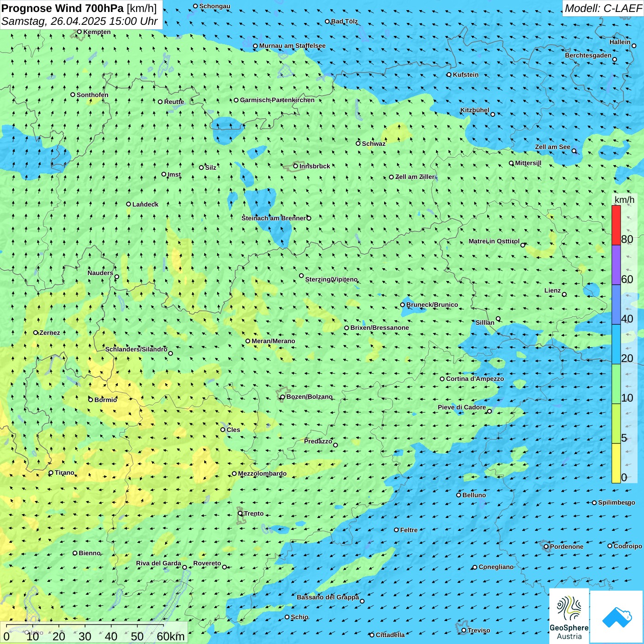Select the Belluno location marker
Viewport: 644px width, 644px height.
459,495
